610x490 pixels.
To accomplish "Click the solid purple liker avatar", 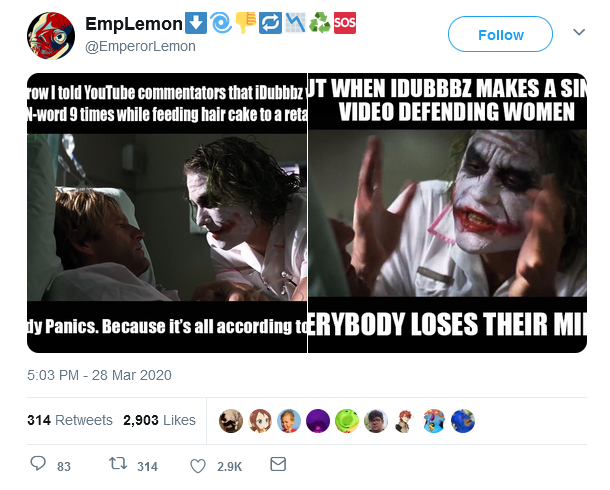I will pos(318,421).
